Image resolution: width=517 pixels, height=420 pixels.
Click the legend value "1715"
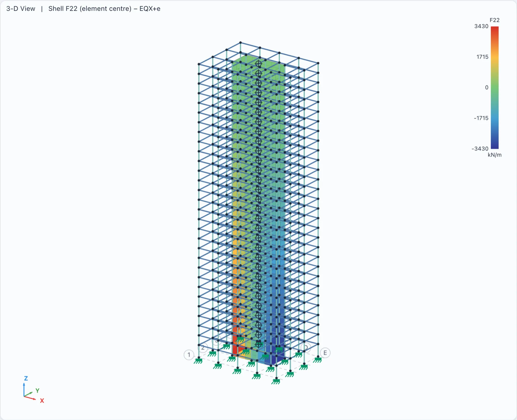point(482,57)
